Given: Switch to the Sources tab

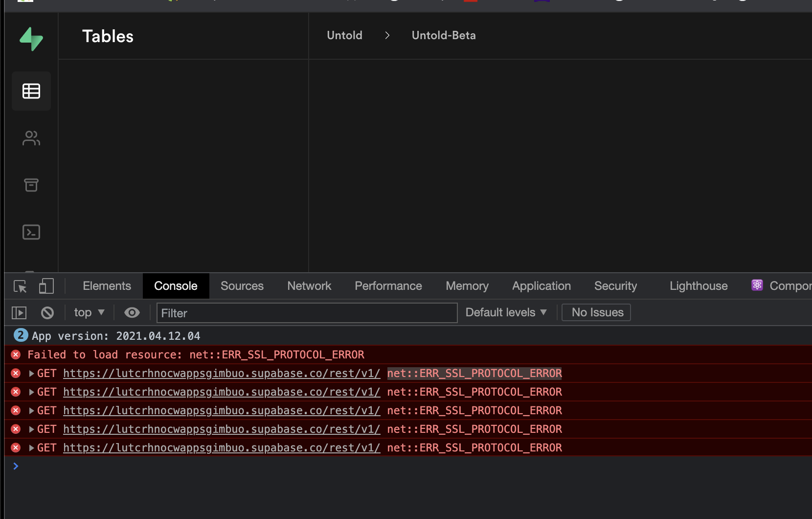Looking at the screenshot, I should pyautogui.click(x=242, y=286).
